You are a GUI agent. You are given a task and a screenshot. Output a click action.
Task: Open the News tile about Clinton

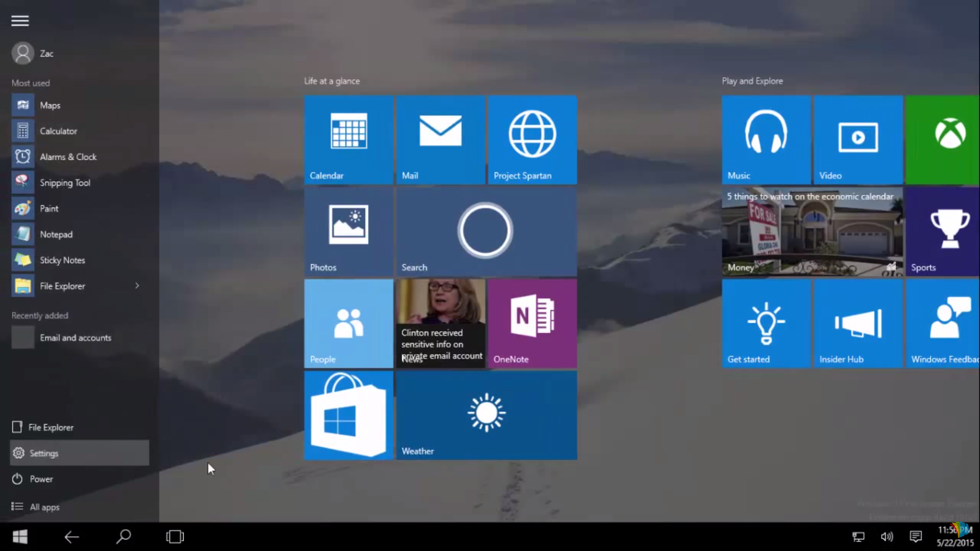440,323
